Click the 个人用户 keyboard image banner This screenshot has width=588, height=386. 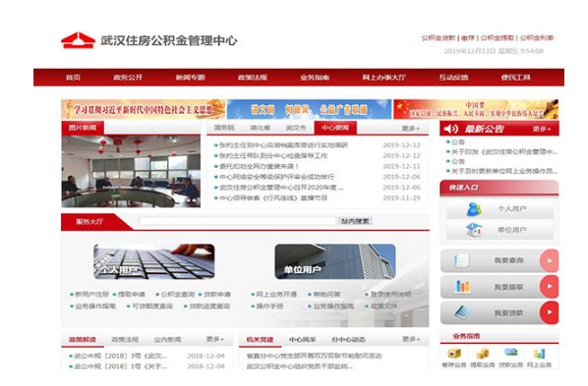[x=154, y=261]
